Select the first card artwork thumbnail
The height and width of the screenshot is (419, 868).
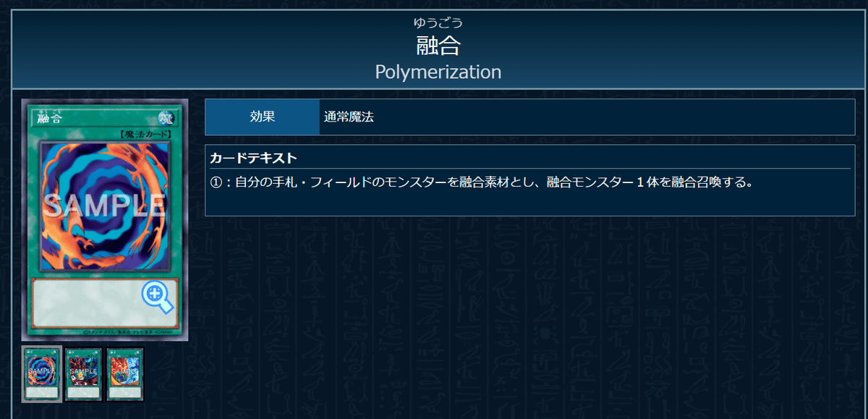pos(41,374)
